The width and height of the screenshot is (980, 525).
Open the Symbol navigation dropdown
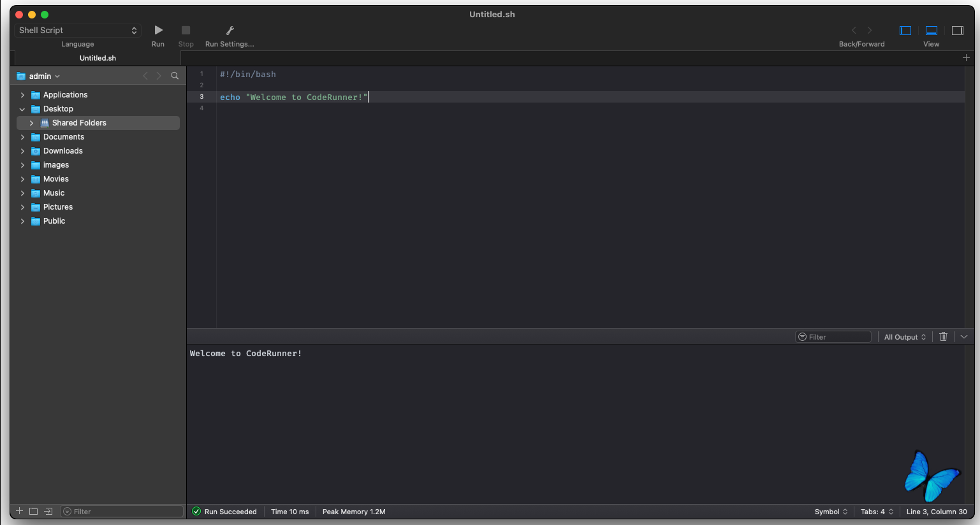(831, 512)
